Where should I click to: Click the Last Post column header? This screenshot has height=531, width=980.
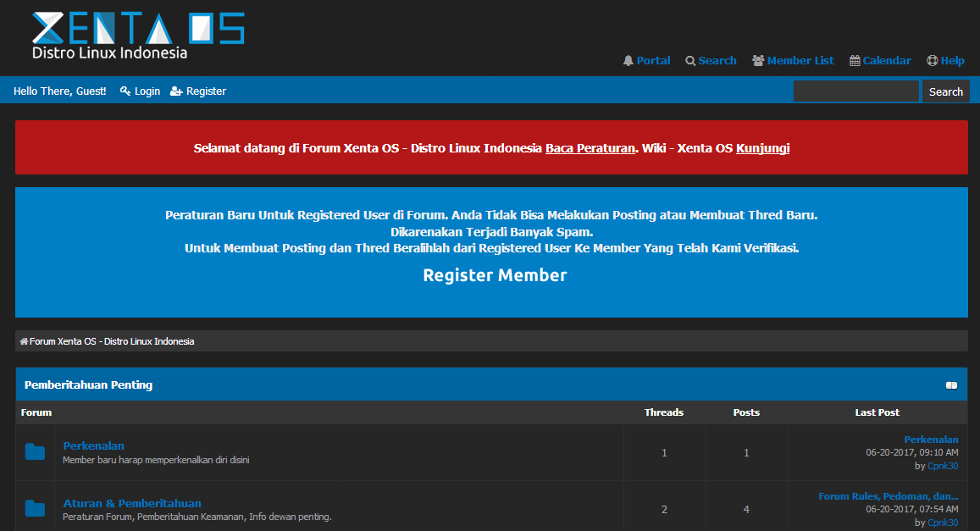tap(877, 412)
